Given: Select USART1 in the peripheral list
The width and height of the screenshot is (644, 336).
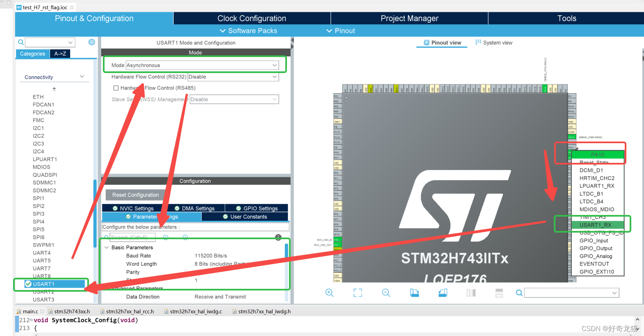Looking at the screenshot, I should [43, 284].
